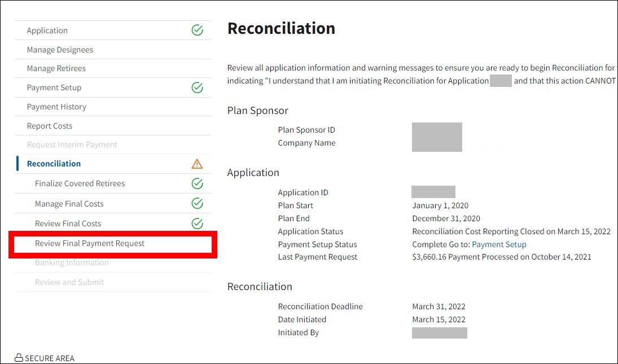Click checkmark icon beside Review Final Costs
The width and height of the screenshot is (618, 364).
[197, 223]
